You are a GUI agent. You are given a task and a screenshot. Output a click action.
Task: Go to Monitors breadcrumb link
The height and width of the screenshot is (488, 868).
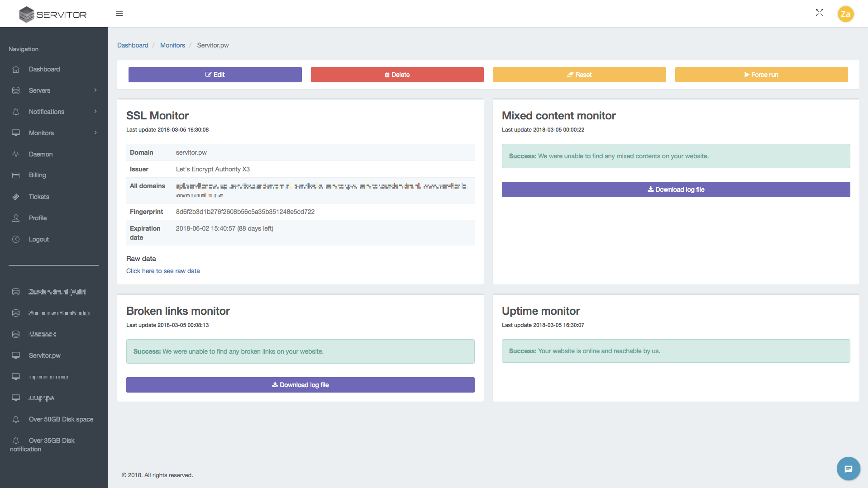[172, 45]
